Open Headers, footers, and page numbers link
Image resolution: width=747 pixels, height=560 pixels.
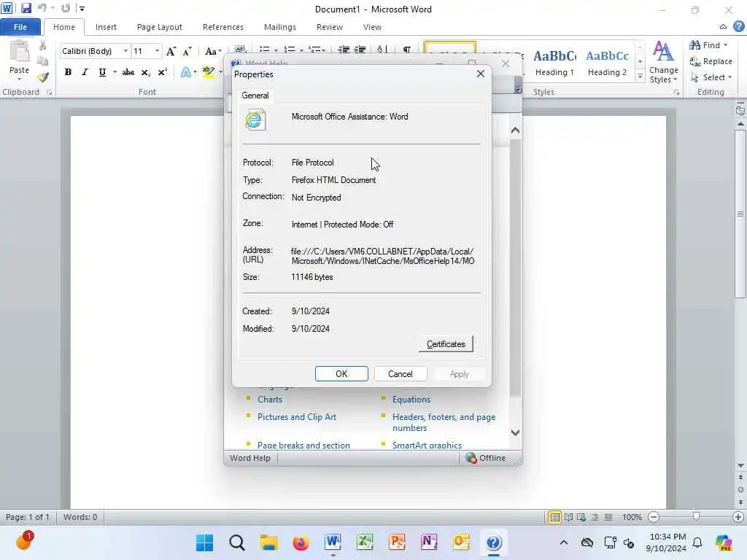click(444, 422)
